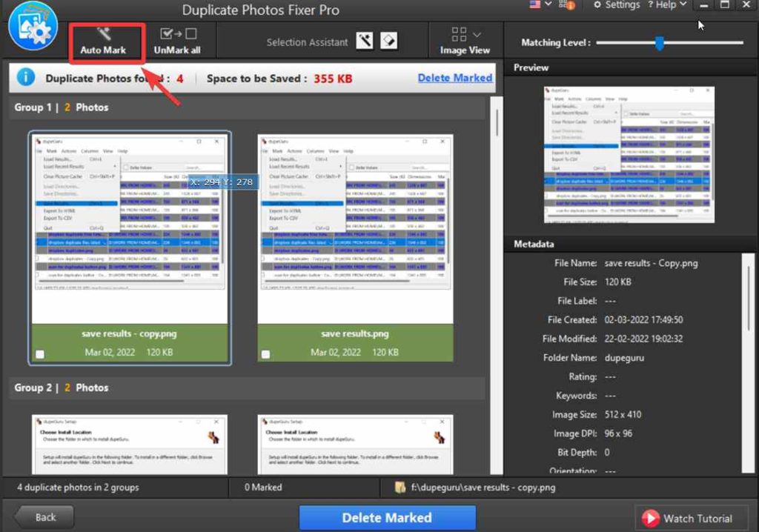Click the blue info icon
Image resolution: width=759 pixels, height=532 pixels.
pyautogui.click(x=26, y=78)
